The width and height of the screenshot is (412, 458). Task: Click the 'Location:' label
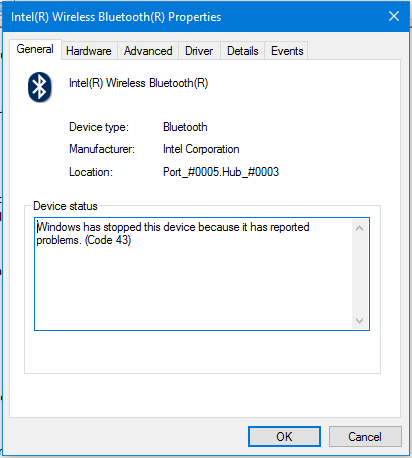click(x=91, y=172)
